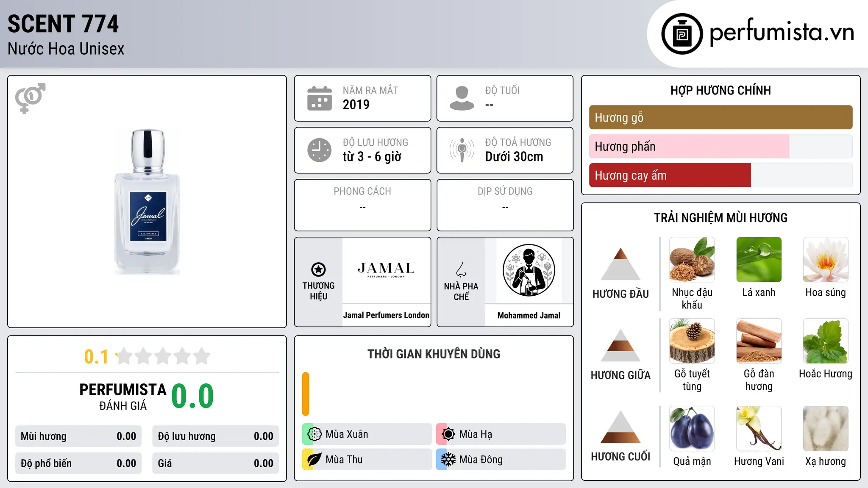Screen dimensions: 868x488
Task: Click the perfumer avatar of Mohammed Jamal
Action: click(529, 270)
